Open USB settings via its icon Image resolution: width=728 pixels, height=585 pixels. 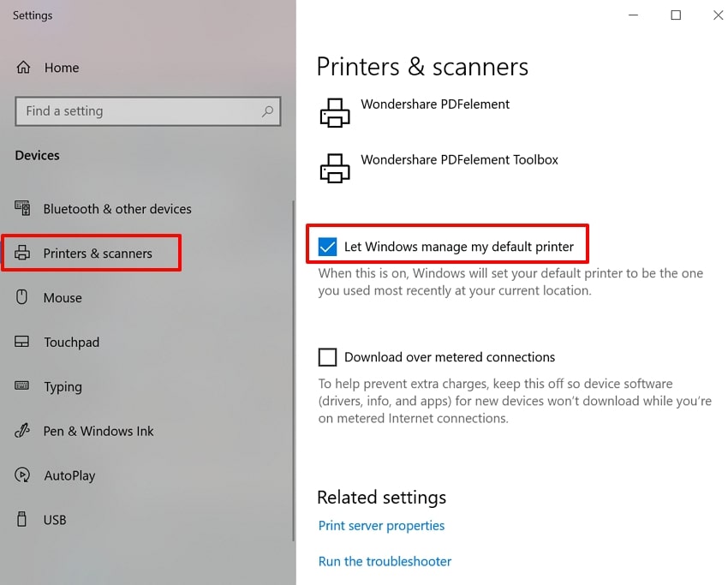pos(23,520)
